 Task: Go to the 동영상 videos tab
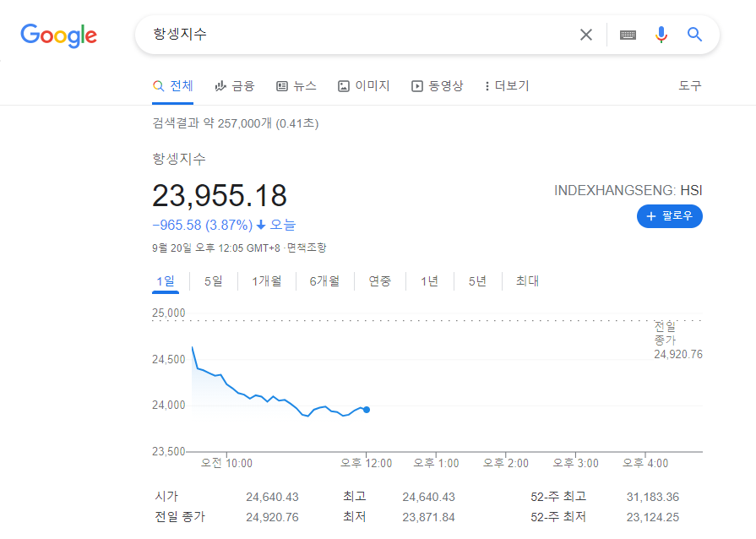click(x=438, y=86)
